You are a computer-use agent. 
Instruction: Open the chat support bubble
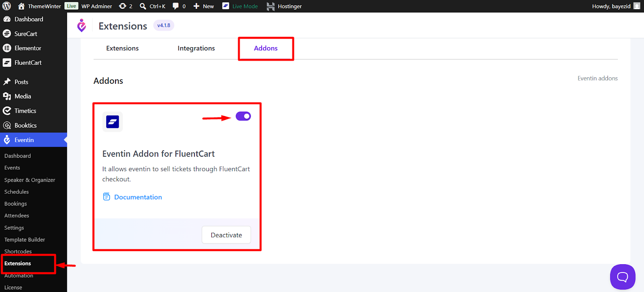pyautogui.click(x=622, y=277)
